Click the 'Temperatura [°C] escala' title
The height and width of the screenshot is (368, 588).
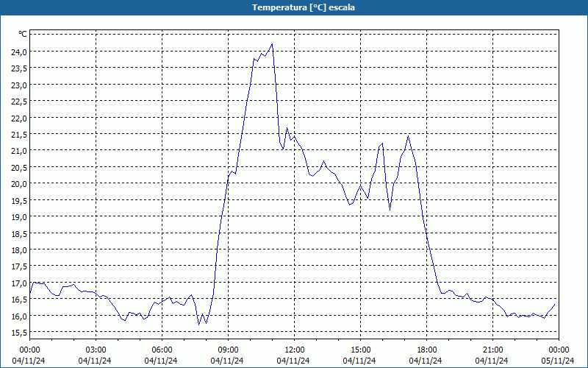[304, 7]
